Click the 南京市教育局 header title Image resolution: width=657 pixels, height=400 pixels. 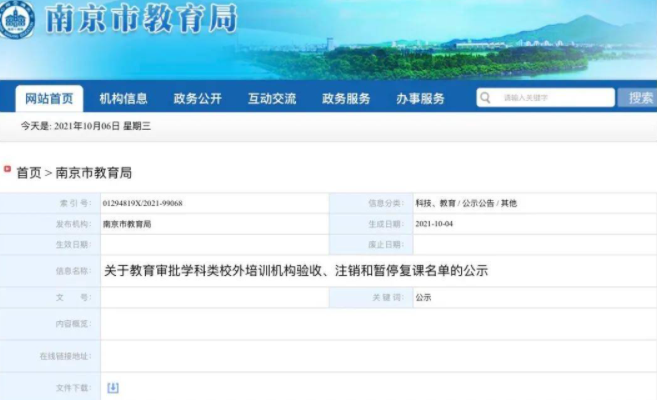[x=141, y=19]
